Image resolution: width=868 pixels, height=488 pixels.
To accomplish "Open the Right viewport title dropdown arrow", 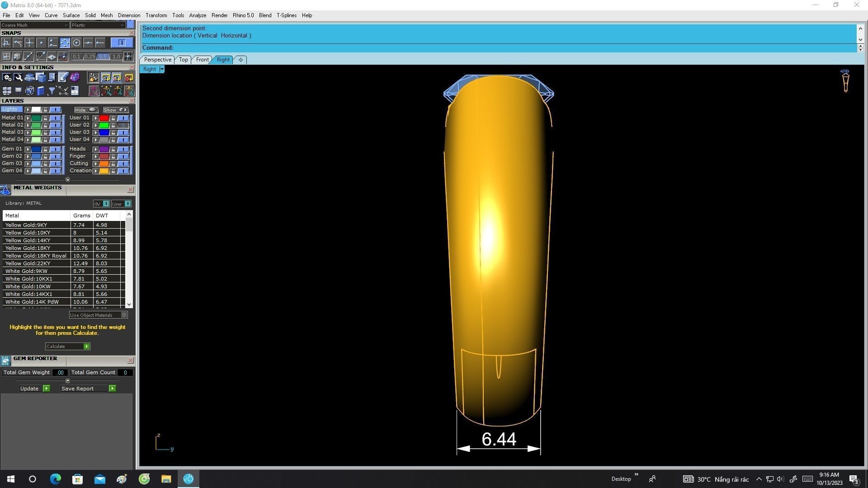I will pos(162,70).
